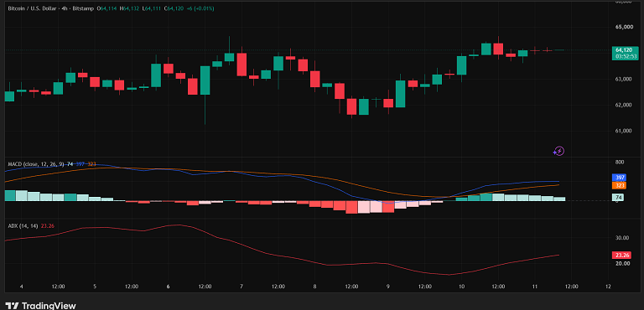Click the 62,000 price axis label
This screenshot has height=310, width=644.
click(624, 105)
